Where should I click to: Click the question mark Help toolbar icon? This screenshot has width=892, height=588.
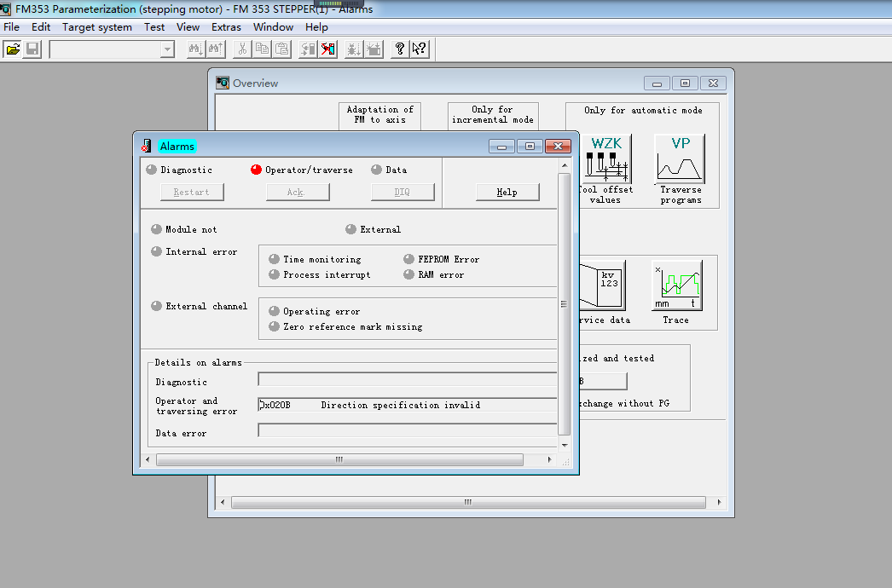400,49
